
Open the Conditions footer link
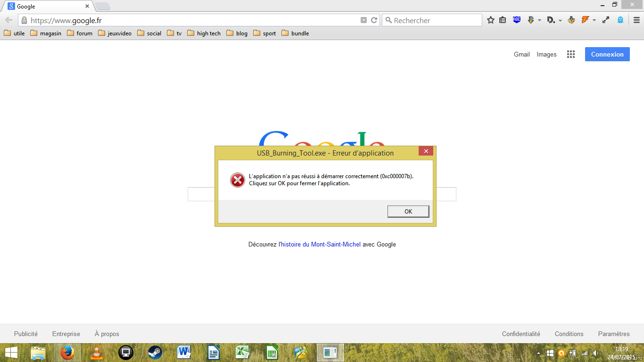tap(569, 334)
